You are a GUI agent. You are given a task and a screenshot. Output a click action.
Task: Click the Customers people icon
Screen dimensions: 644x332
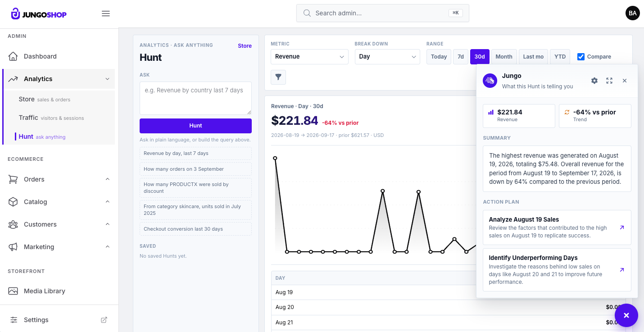tap(13, 224)
